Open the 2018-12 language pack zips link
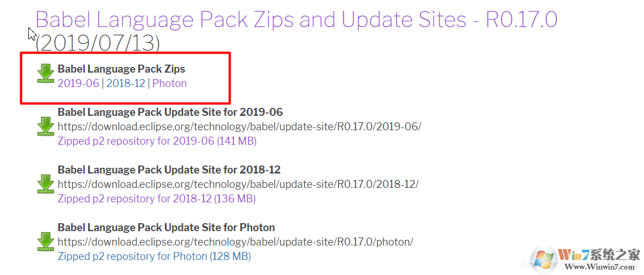Image resolution: width=644 pixels, height=275 pixels. tap(126, 84)
